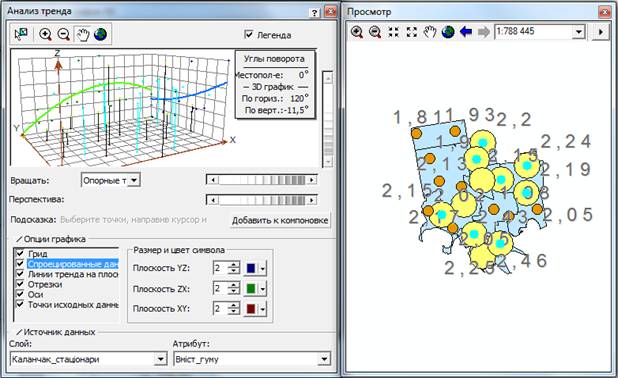
Task: Toggle Точки исходных данных checkbox
Action: [20, 304]
